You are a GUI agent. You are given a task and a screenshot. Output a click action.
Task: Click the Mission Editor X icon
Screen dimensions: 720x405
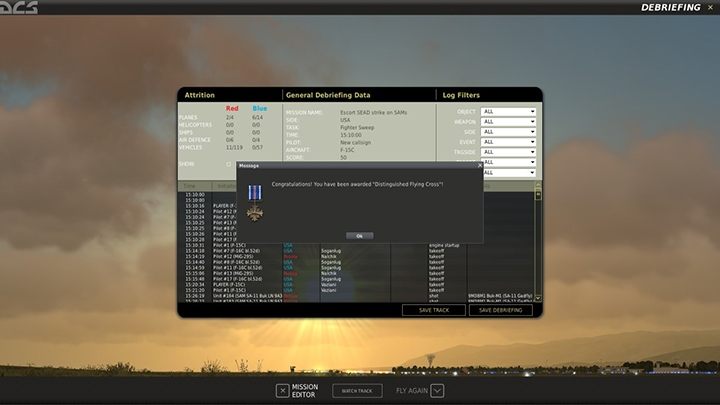pyautogui.click(x=283, y=390)
